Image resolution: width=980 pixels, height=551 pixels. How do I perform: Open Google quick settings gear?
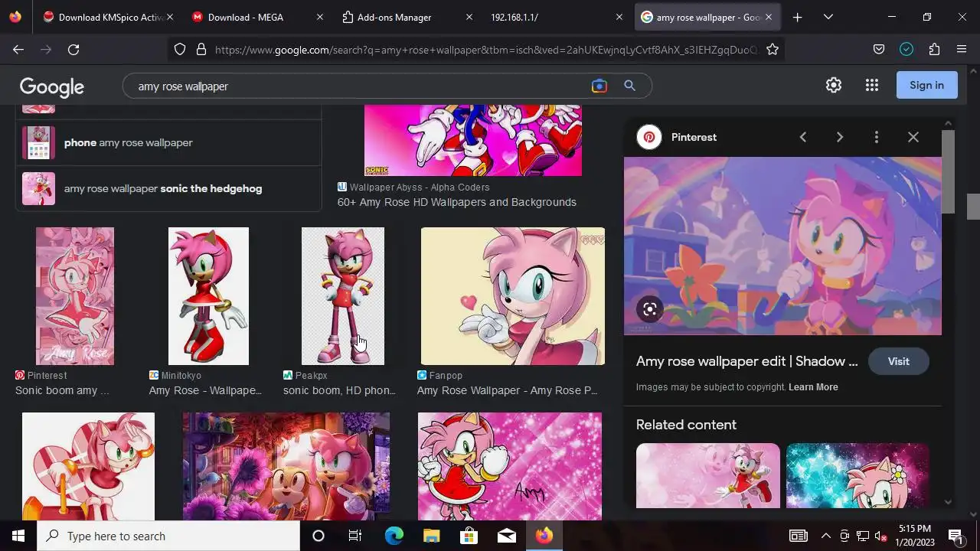tap(834, 86)
